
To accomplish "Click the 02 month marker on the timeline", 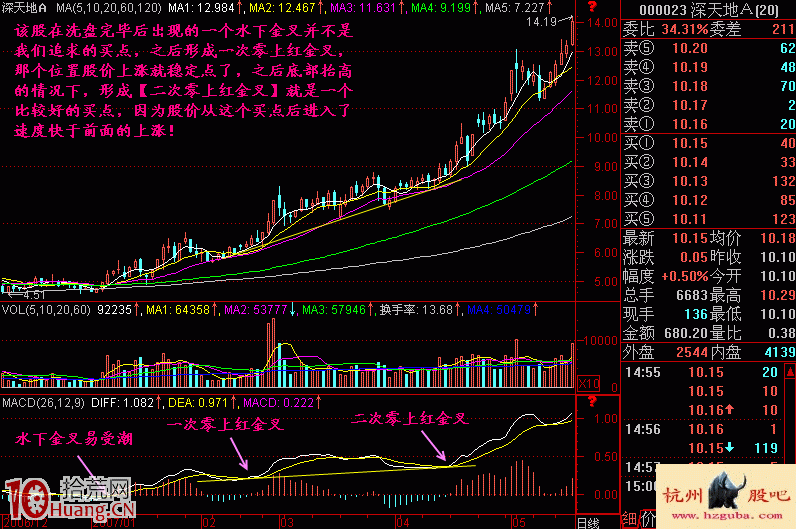I will point(209,522).
